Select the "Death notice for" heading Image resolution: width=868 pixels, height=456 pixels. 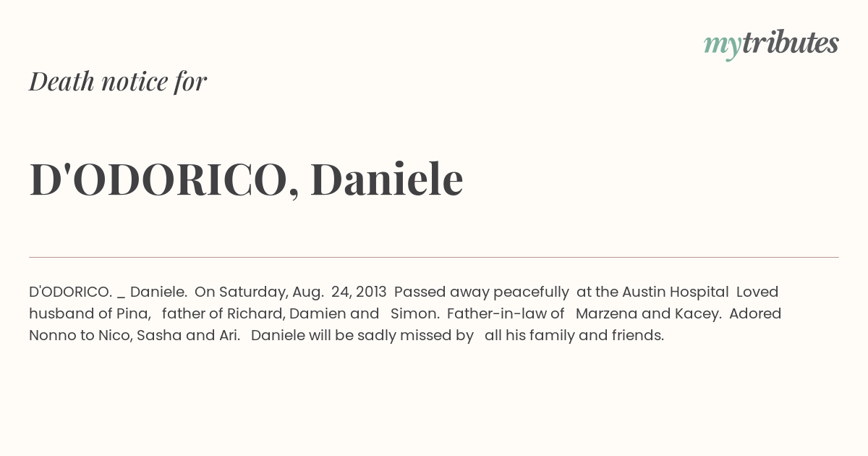pyautogui.click(x=118, y=82)
